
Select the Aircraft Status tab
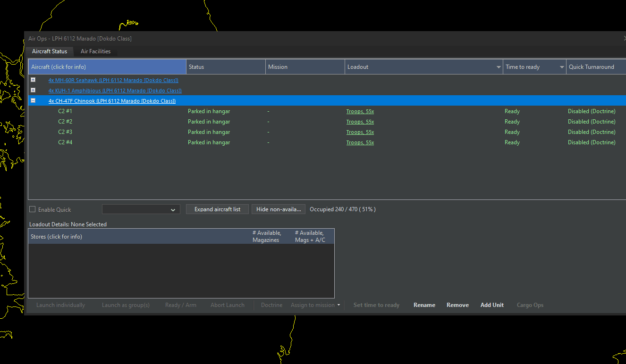tap(50, 51)
